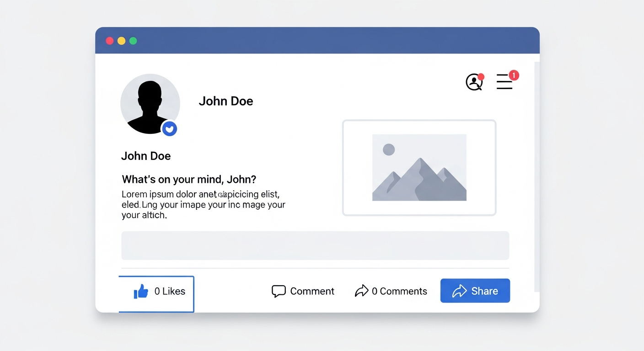Click the thumbs-up Like icon

pos(141,291)
